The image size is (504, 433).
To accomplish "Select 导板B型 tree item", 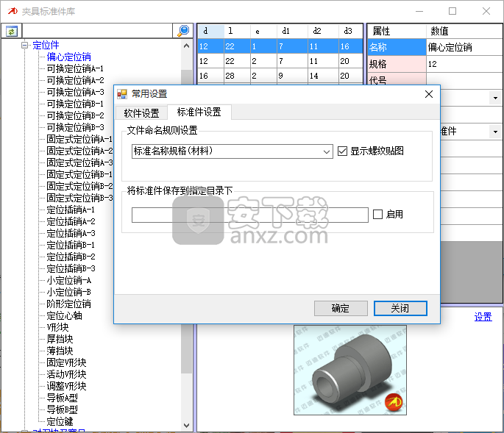I will pos(62,409).
